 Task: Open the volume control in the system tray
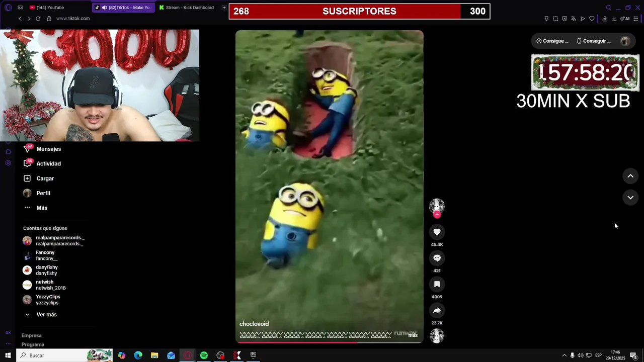click(x=580, y=355)
